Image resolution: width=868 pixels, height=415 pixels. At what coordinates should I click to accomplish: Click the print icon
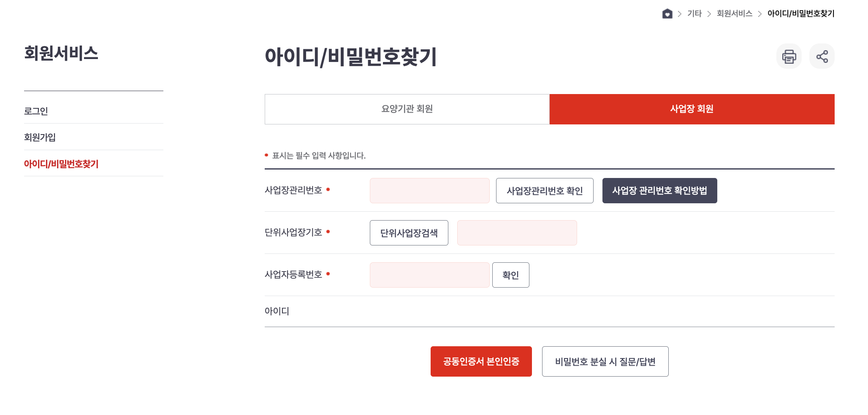[789, 56]
